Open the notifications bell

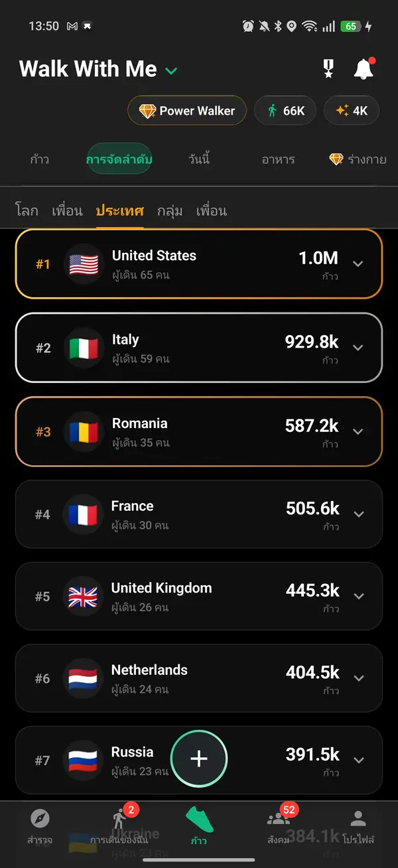click(364, 69)
